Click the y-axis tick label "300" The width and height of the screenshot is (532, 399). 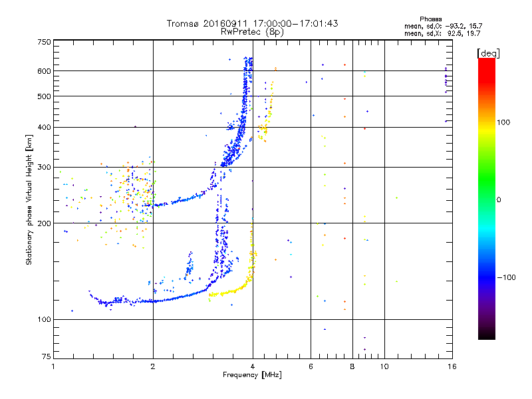[x=44, y=168]
